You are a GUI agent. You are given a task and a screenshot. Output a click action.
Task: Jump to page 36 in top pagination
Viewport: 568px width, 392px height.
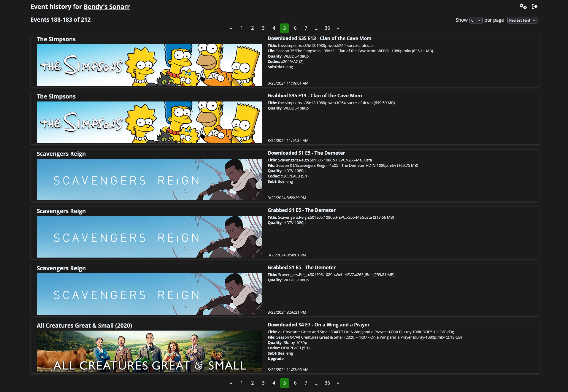tap(327, 28)
